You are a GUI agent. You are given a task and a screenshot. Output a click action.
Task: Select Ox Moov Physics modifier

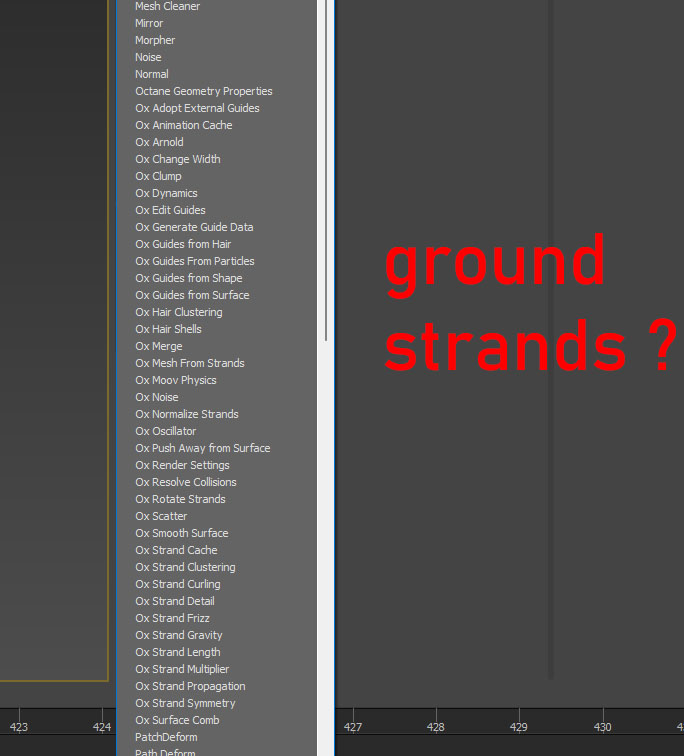tap(176, 380)
